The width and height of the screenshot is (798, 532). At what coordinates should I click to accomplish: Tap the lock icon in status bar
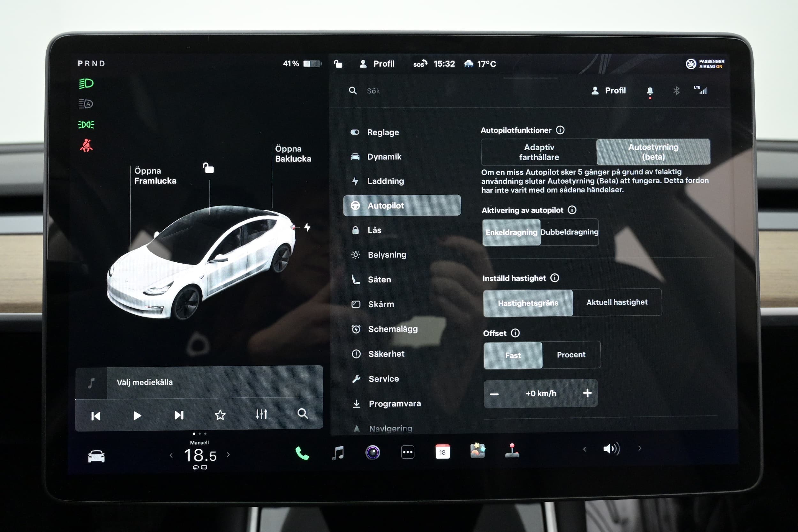tap(338, 64)
